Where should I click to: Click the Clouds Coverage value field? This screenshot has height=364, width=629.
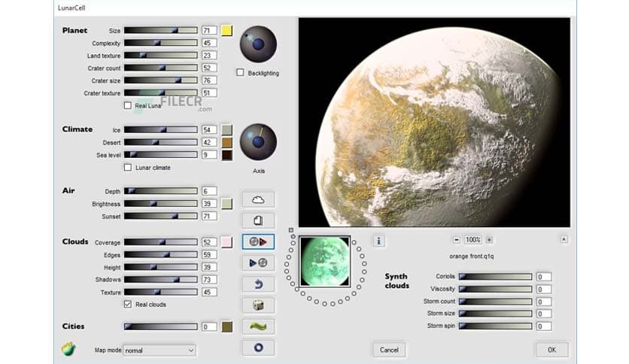click(209, 242)
